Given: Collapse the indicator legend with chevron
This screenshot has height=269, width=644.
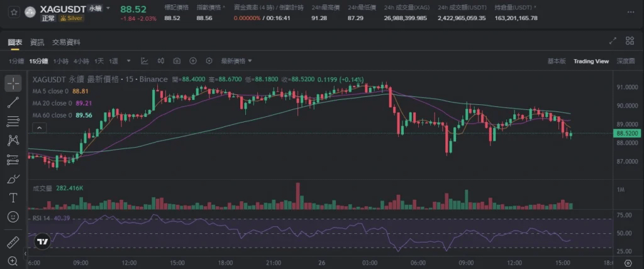Looking at the screenshot, I should [40, 128].
